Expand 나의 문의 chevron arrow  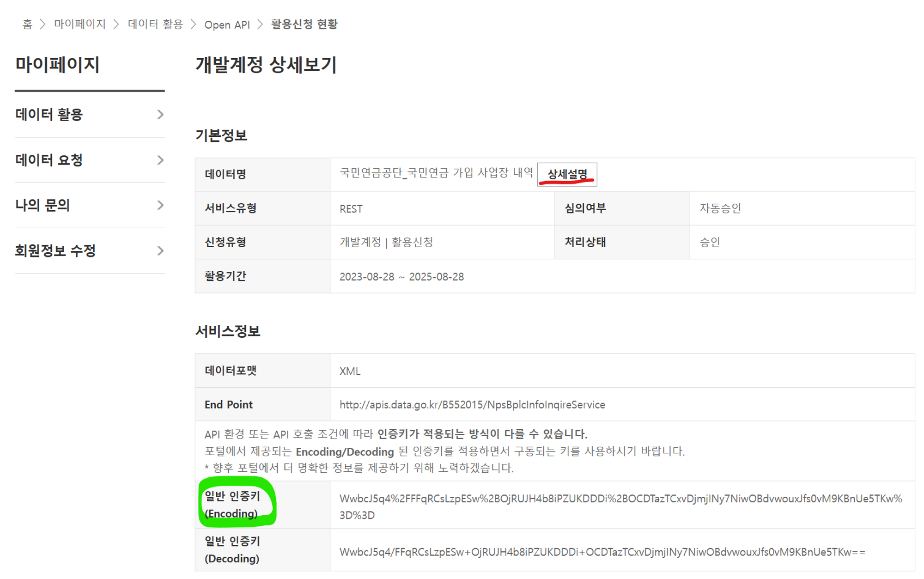tap(160, 205)
